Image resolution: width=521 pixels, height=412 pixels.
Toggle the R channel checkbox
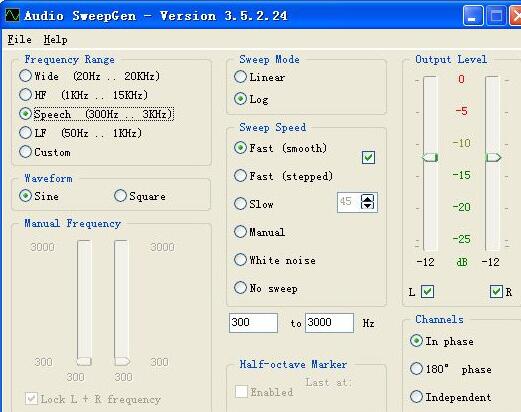(x=496, y=292)
